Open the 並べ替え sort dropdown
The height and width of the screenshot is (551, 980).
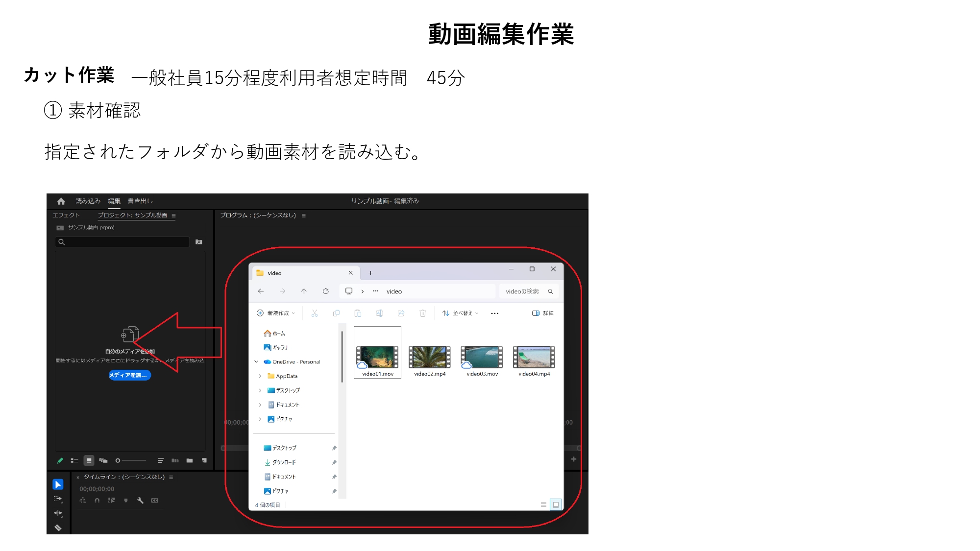click(460, 313)
